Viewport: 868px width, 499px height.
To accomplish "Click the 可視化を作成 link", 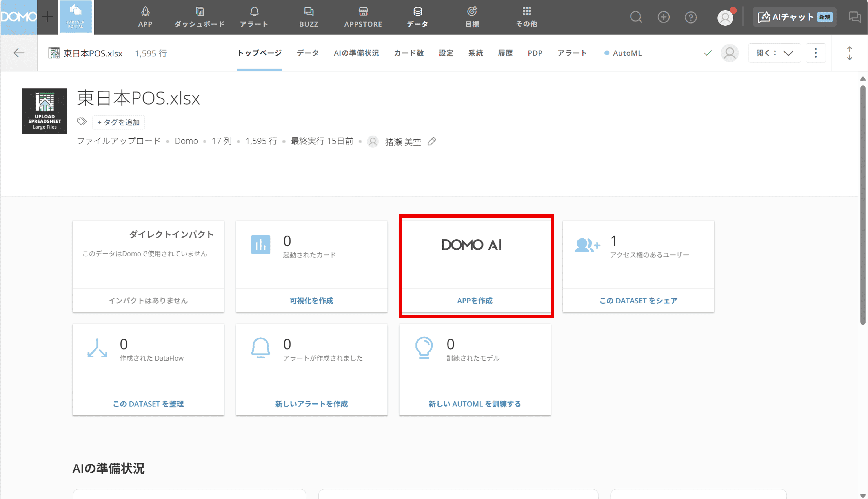I will click(311, 301).
